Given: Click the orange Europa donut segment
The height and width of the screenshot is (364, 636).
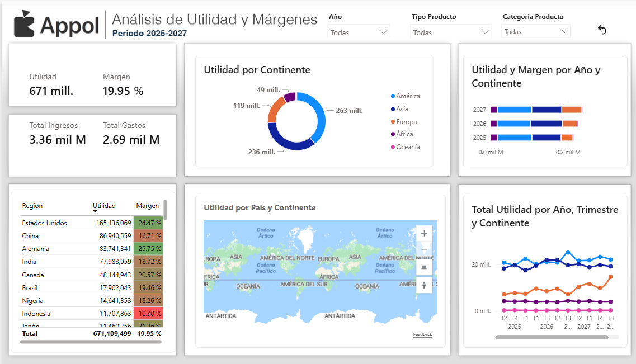Looking at the screenshot, I should 275,108.
